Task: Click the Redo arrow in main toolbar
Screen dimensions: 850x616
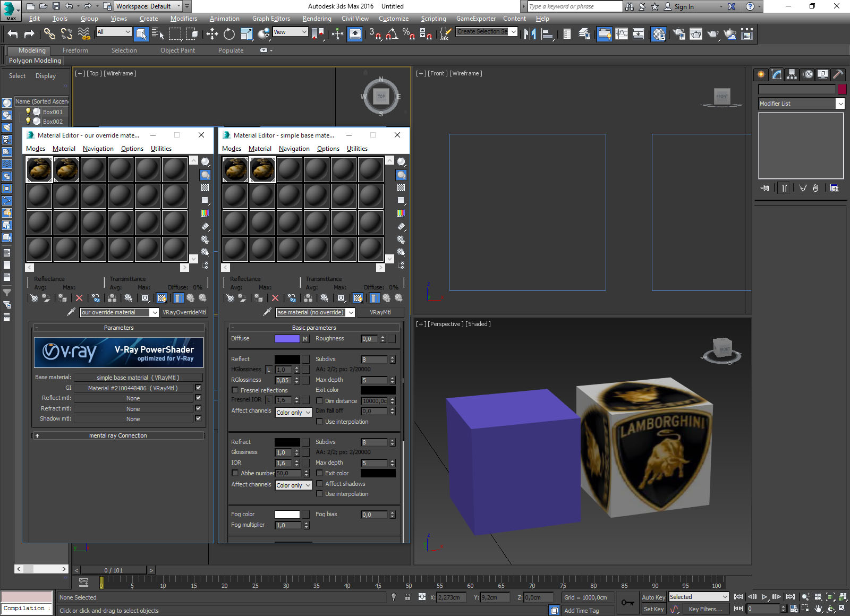Action: click(x=29, y=34)
